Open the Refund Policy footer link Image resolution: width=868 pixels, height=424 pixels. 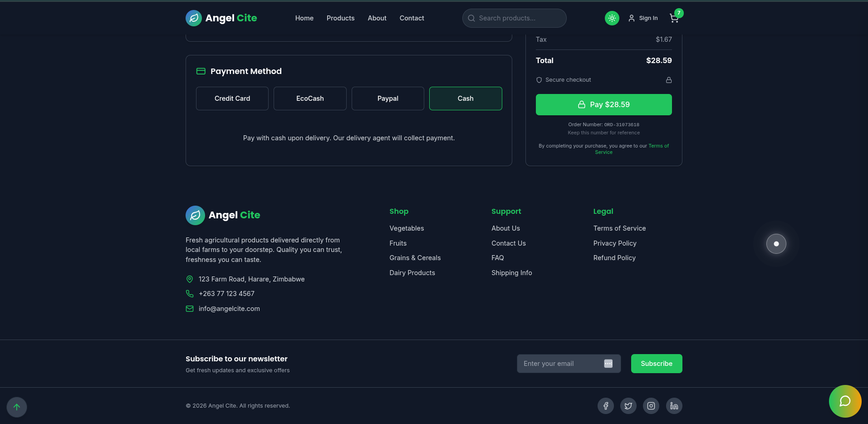click(614, 258)
